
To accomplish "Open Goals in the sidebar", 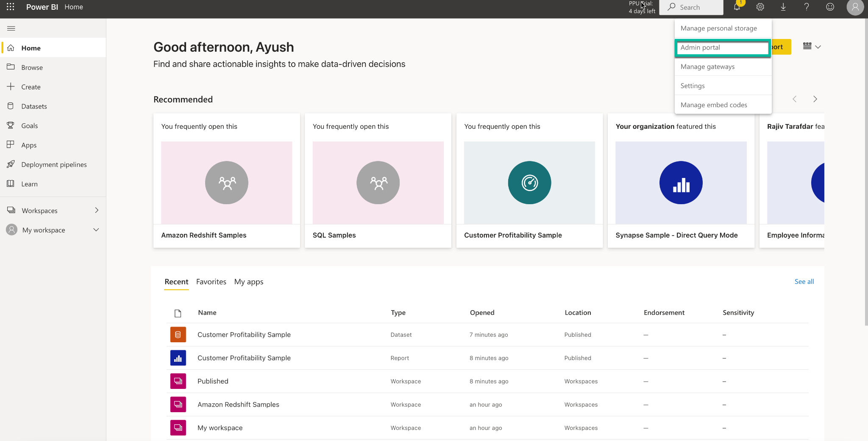I will tap(53, 126).
